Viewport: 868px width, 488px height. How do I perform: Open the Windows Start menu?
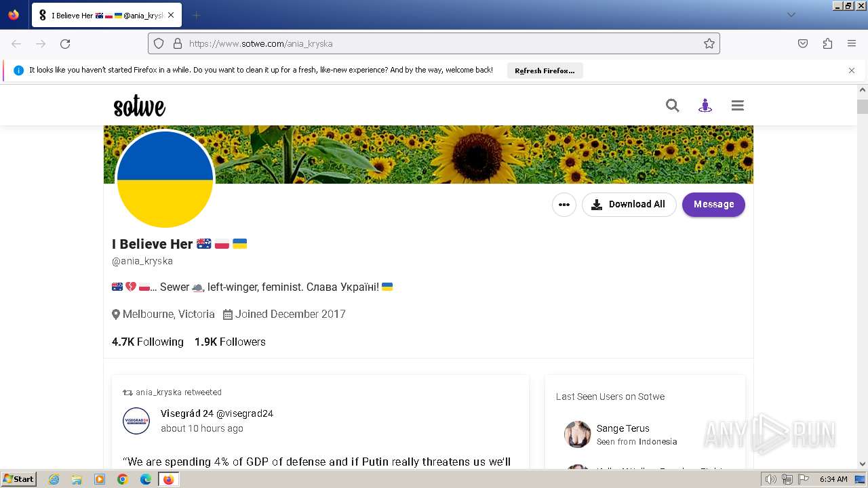point(18,479)
